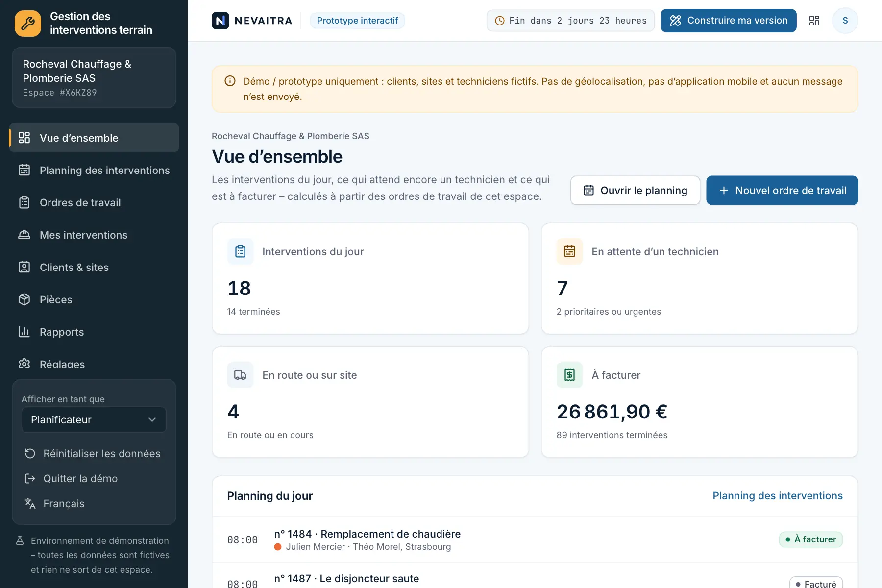Go to Vue d'ensemble menu item
This screenshot has width=882, height=588.
pos(94,138)
